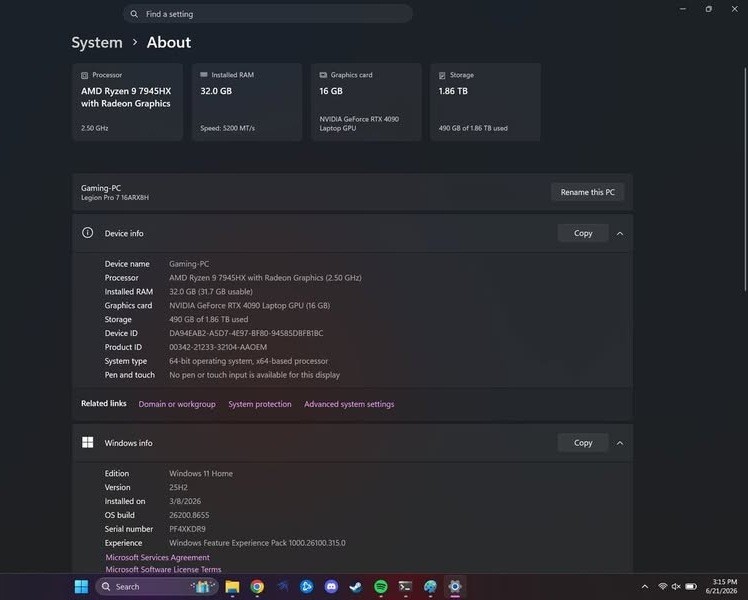
Task: Click the Windows info logo icon
Action: point(87,443)
